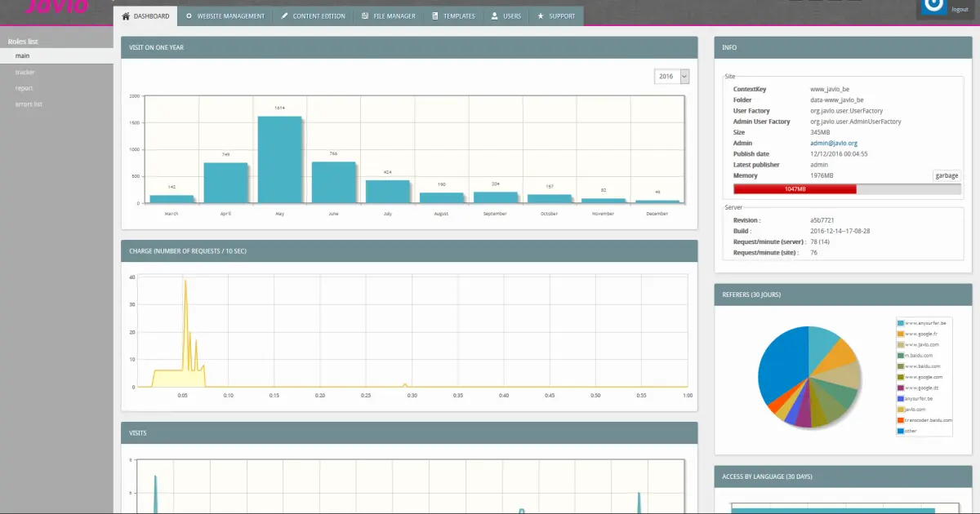980x514 pixels.
Task: Click the Support star icon
Action: click(539, 16)
